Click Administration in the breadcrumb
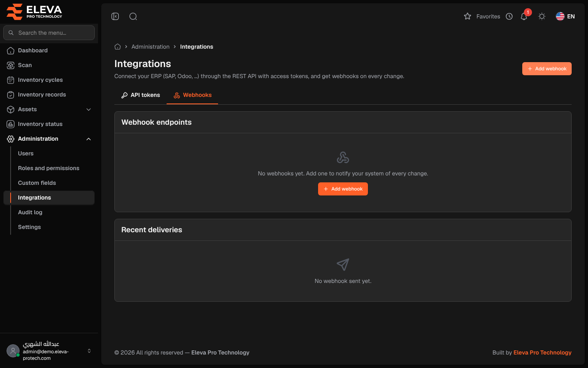 point(150,47)
